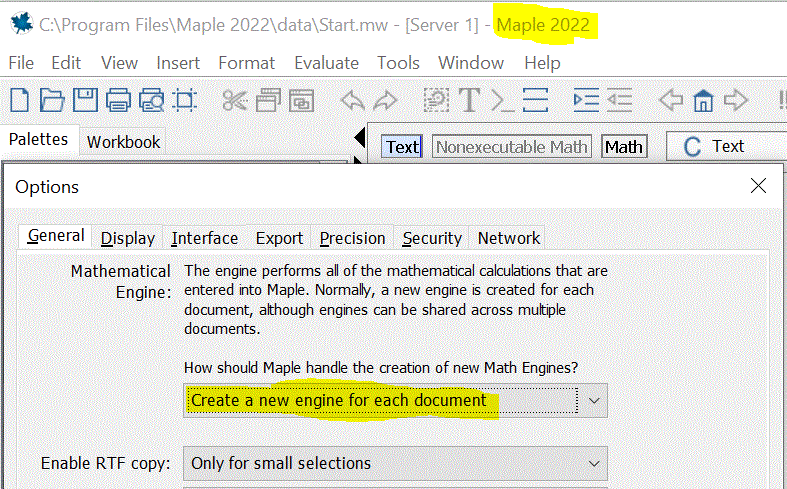Screen dimensions: 787x489
Task: Open a file with the folder icon
Action: 52,100
